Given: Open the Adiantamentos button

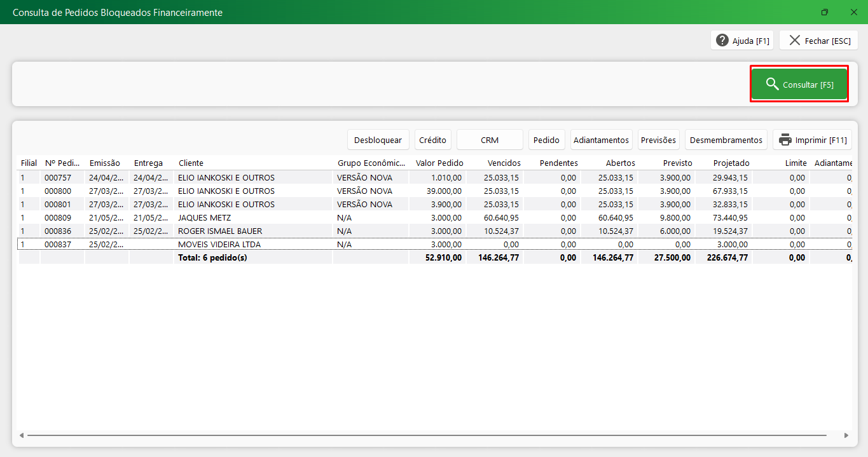Looking at the screenshot, I should pos(601,140).
